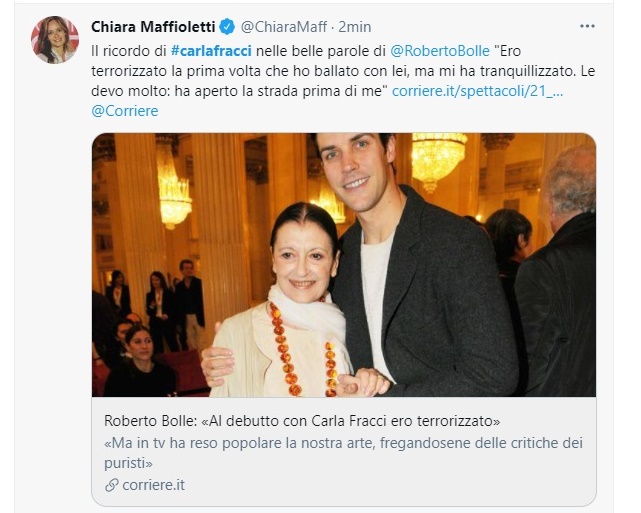Click the woman wearing the amber necklace in the photo
Viewport: 641px width, 513px height.
pos(286,302)
